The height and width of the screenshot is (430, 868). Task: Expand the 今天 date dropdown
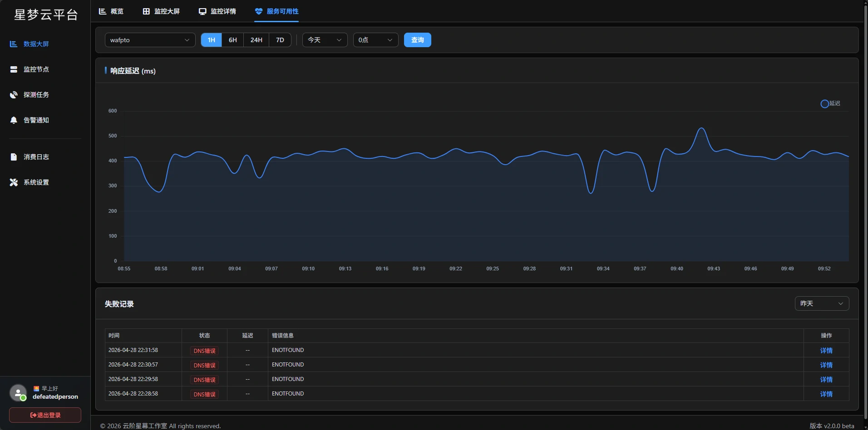[x=325, y=40]
